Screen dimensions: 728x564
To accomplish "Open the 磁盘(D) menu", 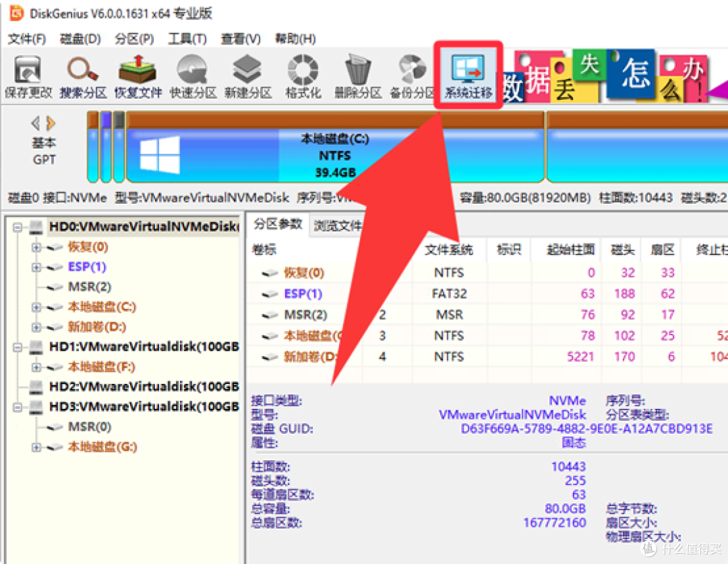I will pyautogui.click(x=80, y=38).
